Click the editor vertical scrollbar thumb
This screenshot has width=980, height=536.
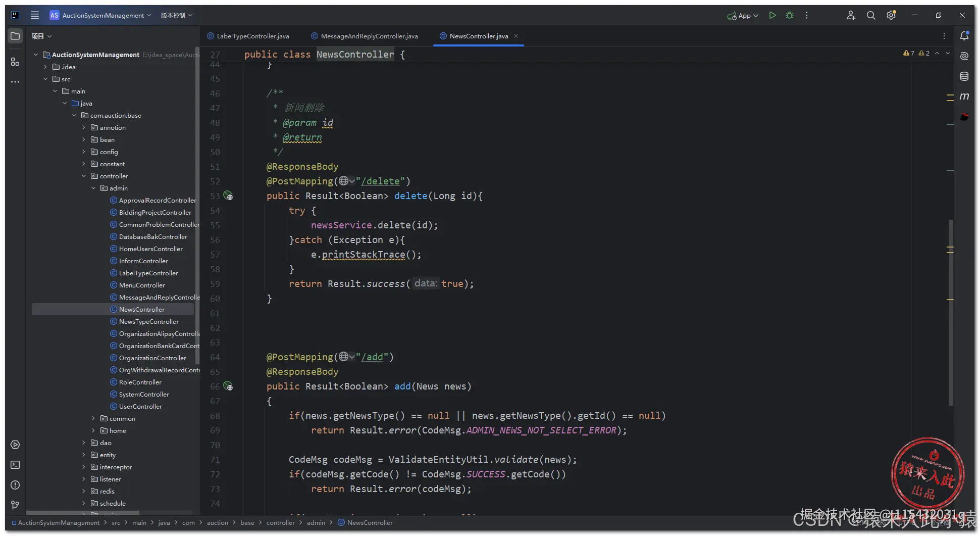[951, 312]
